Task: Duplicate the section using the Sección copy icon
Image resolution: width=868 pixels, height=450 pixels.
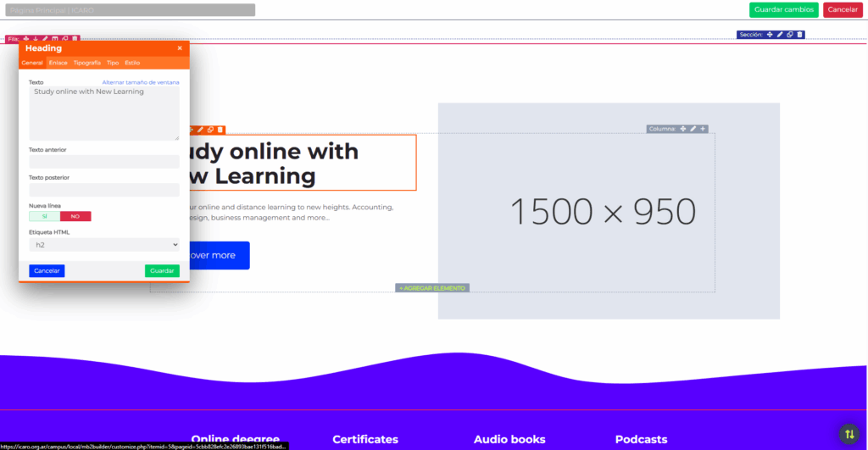Action: (790, 35)
